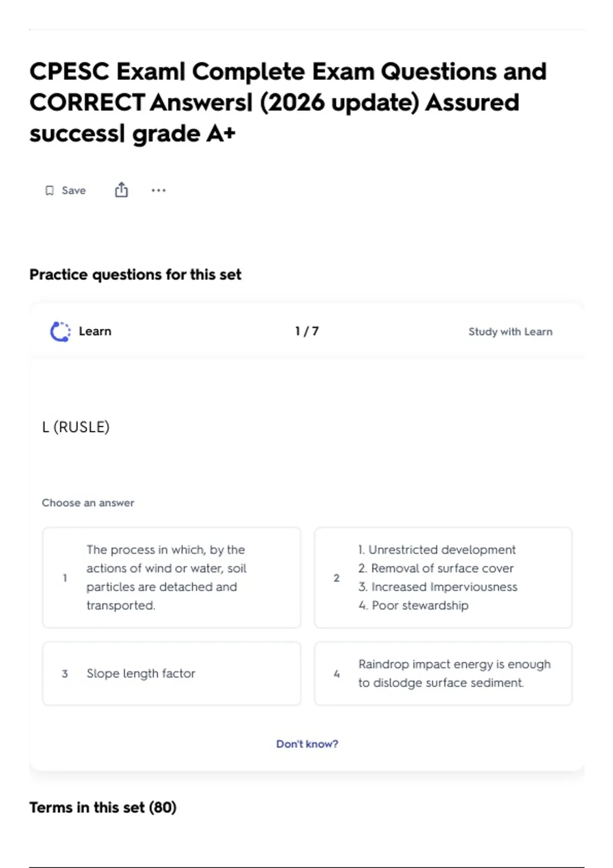Click the "L (RUSLE)" question prompt

click(x=76, y=427)
